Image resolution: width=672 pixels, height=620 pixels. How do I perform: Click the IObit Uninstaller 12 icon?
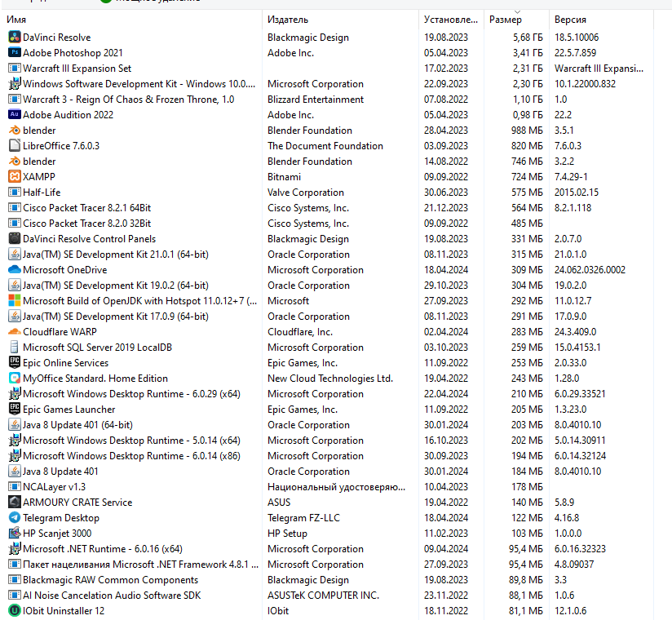[15, 610]
